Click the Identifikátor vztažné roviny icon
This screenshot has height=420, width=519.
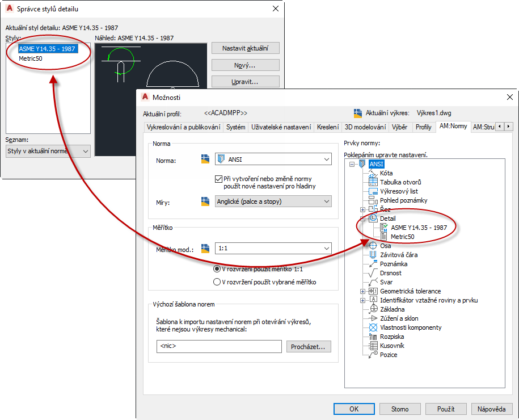click(373, 300)
